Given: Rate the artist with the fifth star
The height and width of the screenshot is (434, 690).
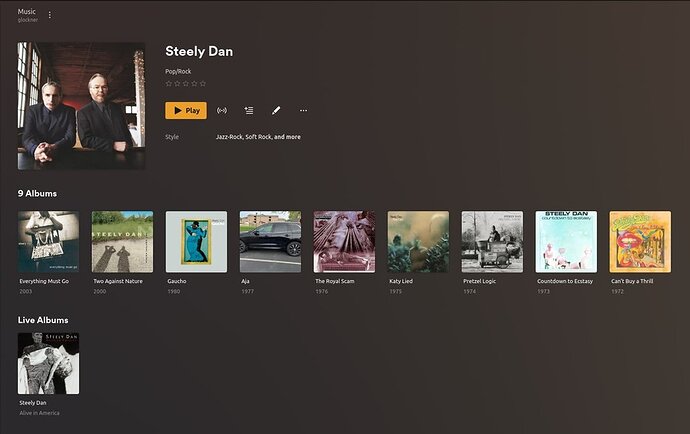Looking at the screenshot, I should 203,83.
